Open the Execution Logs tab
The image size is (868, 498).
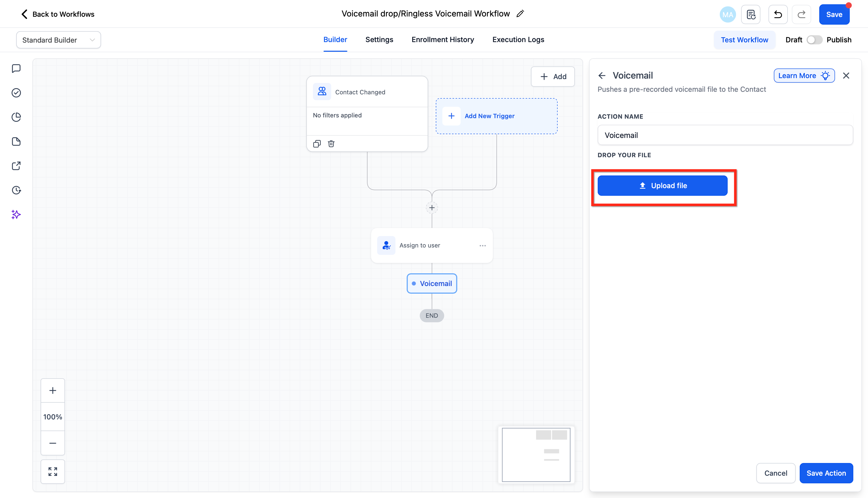tap(518, 40)
